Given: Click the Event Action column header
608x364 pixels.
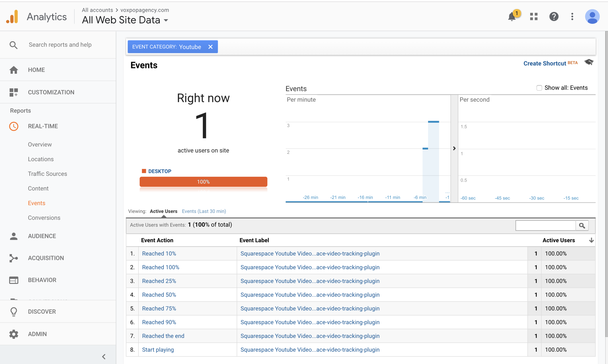Looking at the screenshot, I should 157,240.
